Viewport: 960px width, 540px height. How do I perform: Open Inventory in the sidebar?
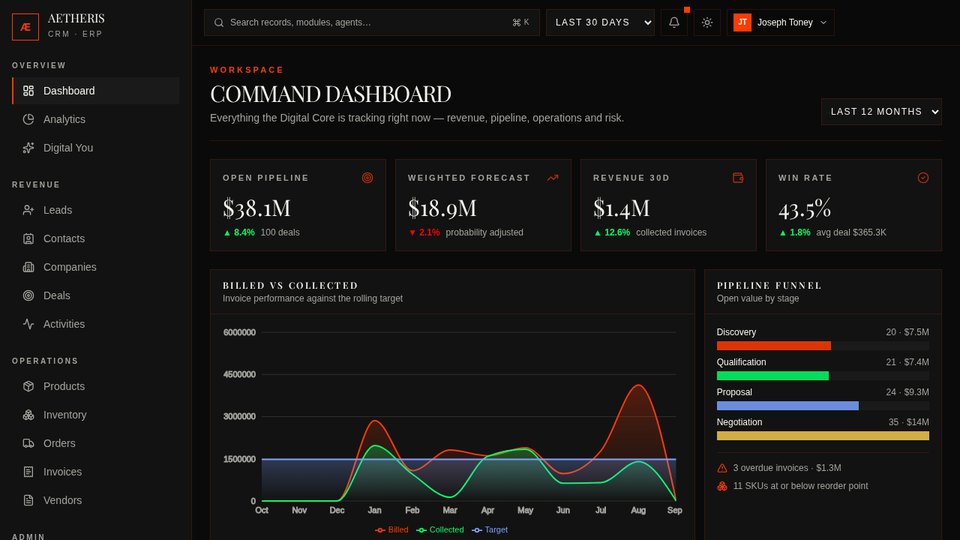pyautogui.click(x=96, y=415)
